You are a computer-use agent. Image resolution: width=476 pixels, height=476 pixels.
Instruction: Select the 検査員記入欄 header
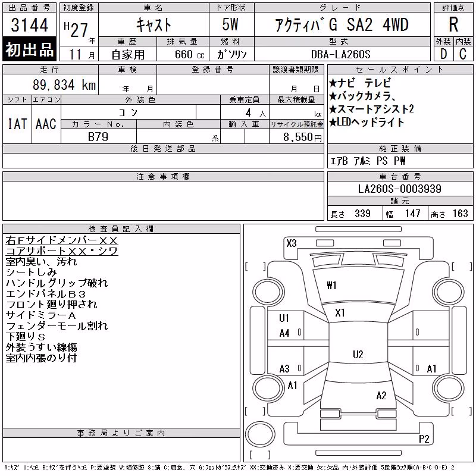coord(121,229)
